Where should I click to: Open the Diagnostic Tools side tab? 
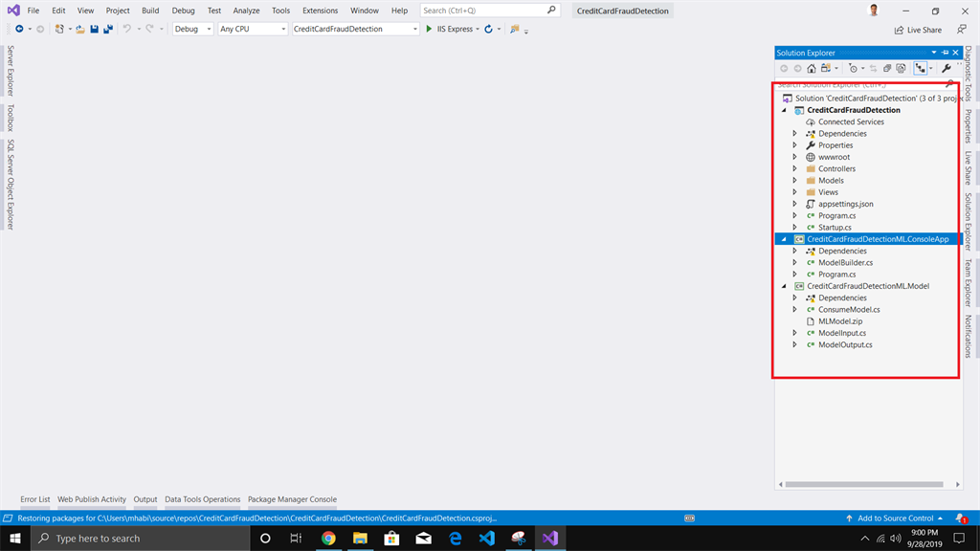tap(969, 74)
